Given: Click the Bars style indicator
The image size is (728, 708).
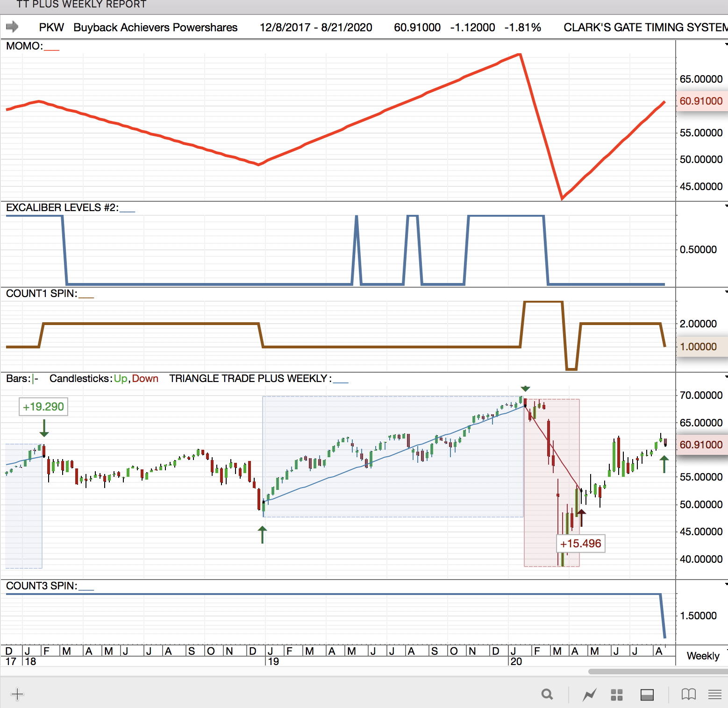Looking at the screenshot, I should click(x=36, y=378).
